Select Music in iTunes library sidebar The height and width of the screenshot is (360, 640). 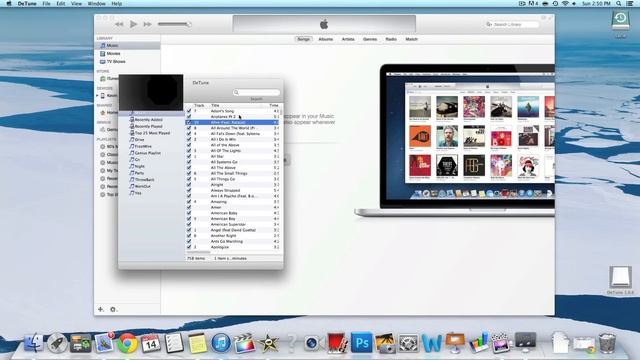click(x=127, y=45)
